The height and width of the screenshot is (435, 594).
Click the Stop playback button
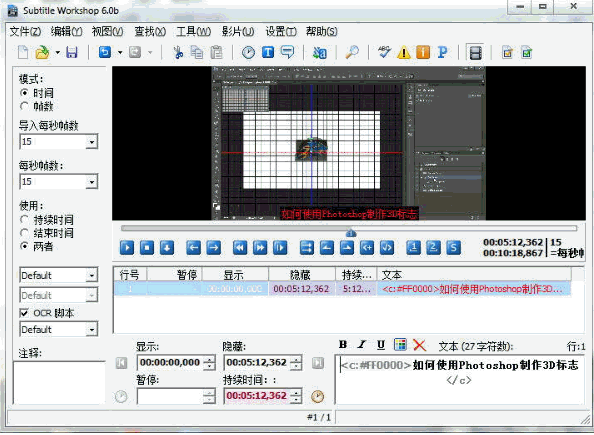(147, 248)
